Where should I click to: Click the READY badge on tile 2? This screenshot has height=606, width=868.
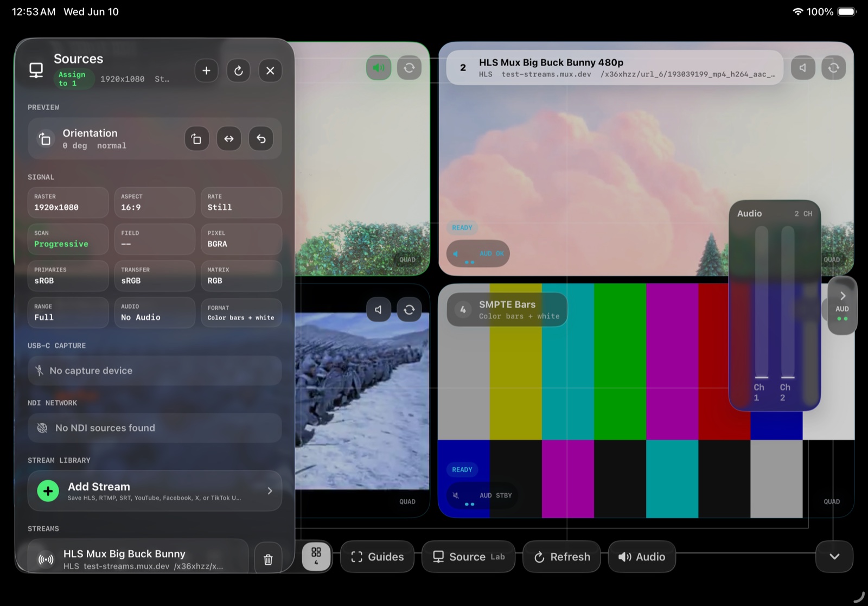[x=462, y=228]
